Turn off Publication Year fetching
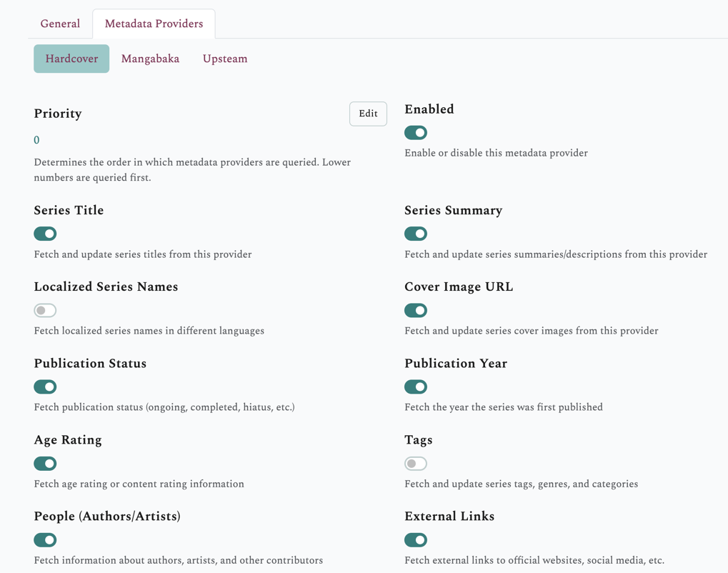 [416, 387]
